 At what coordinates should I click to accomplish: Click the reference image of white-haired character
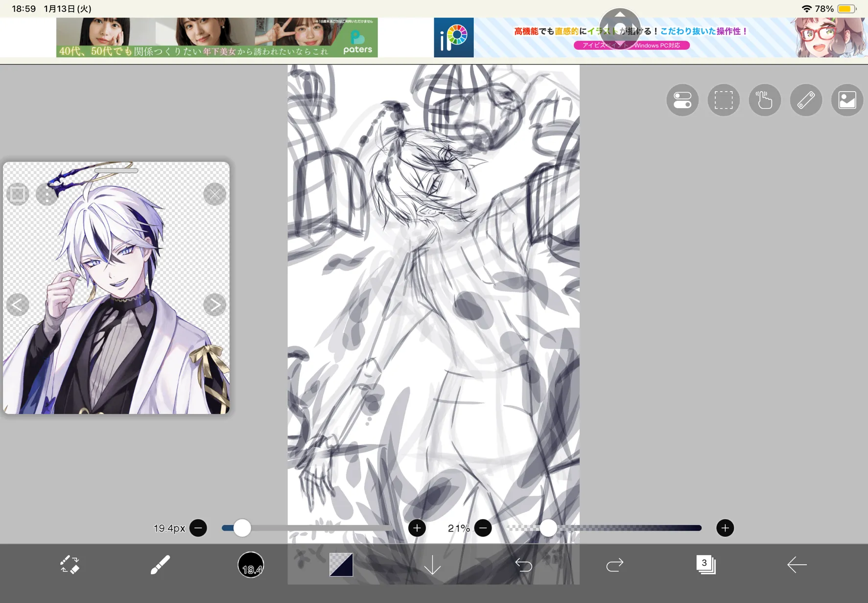tap(116, 288)
